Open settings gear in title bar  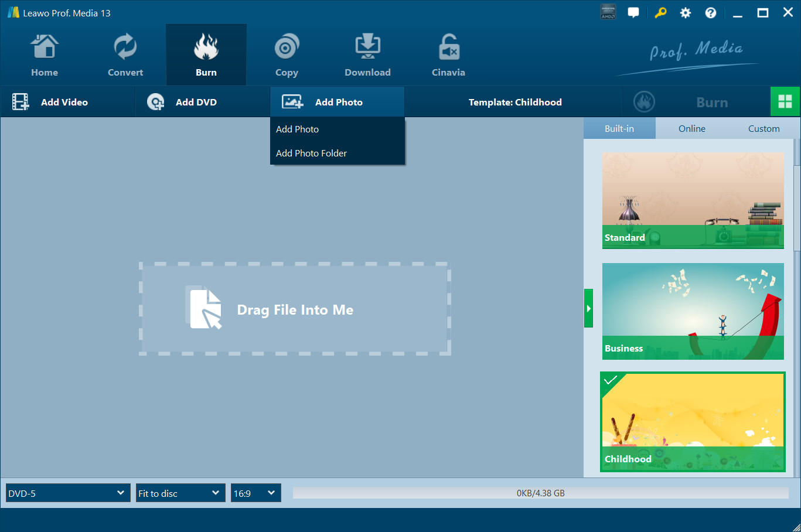[x=685, y=13]
